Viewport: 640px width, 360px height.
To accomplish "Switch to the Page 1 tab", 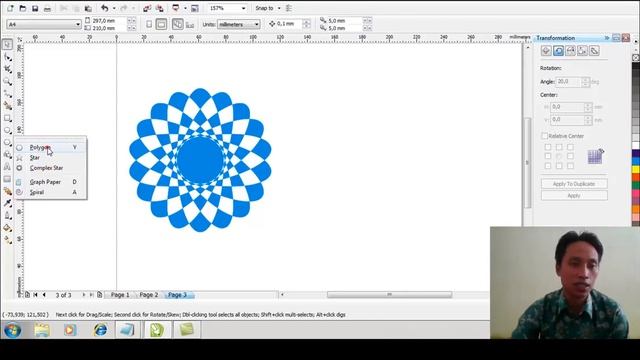I will click(x=120, y=295).
